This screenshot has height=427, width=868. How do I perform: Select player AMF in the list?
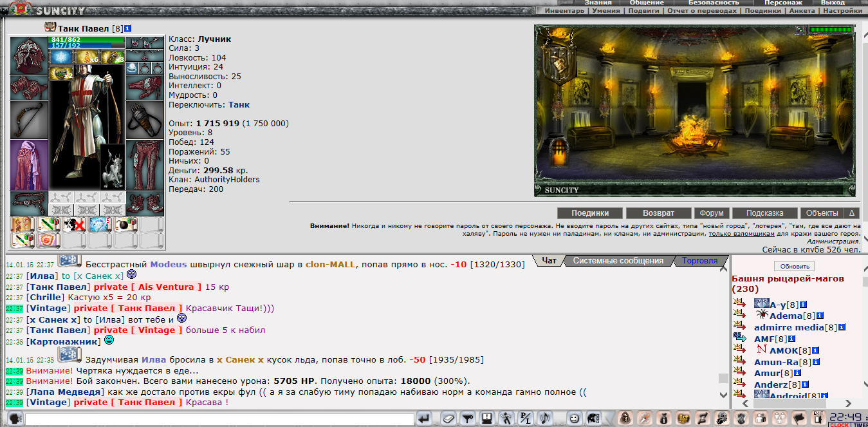coord(764,339)
